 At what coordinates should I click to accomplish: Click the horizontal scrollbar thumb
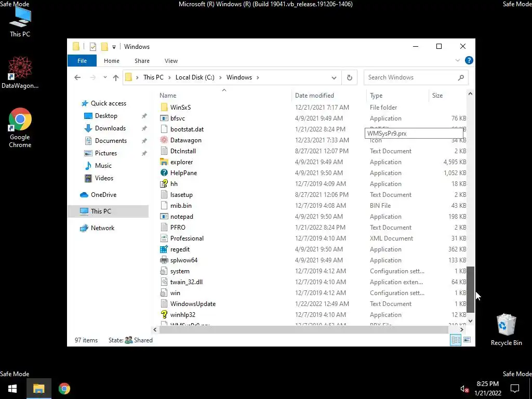[303, 329]
